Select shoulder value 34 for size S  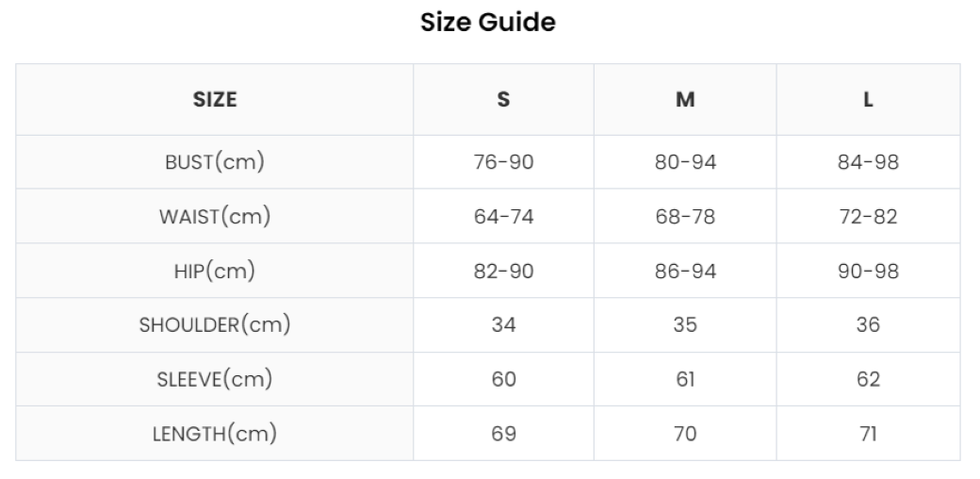pyautogui.click(x=503, y=325)
